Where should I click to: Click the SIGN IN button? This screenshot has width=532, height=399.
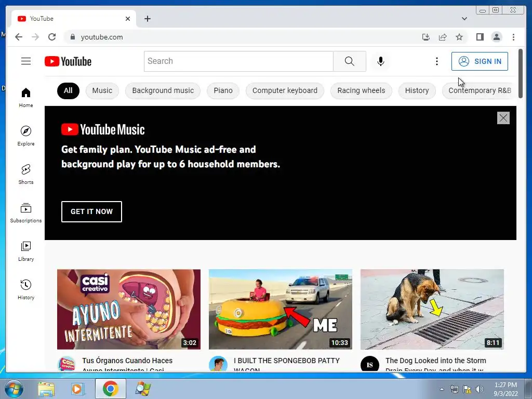click(x=480, y=61)
